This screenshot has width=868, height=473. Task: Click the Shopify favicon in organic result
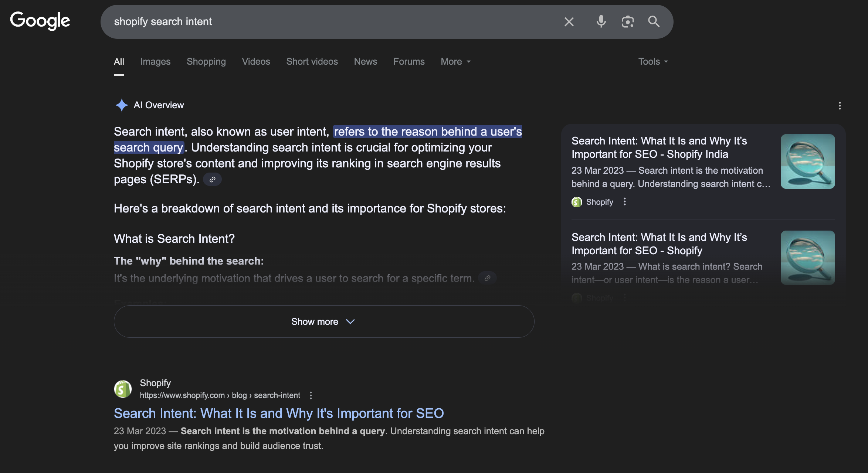(x=123, y=389)
